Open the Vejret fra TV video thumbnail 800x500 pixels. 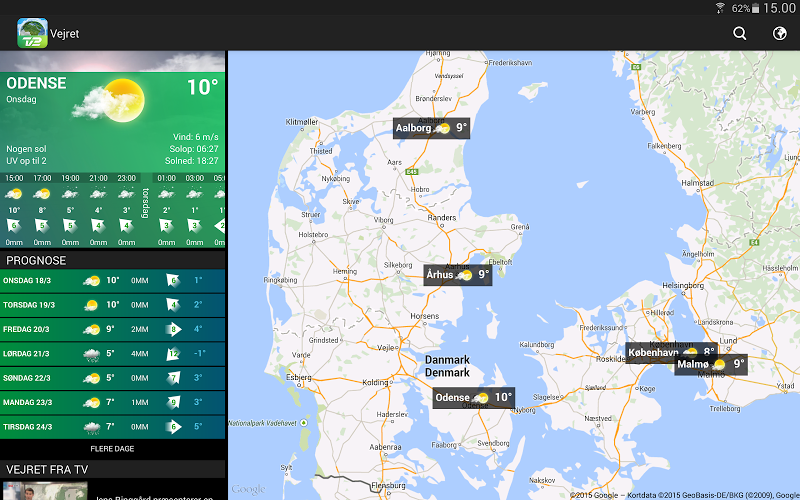click(x=45, y=491)
